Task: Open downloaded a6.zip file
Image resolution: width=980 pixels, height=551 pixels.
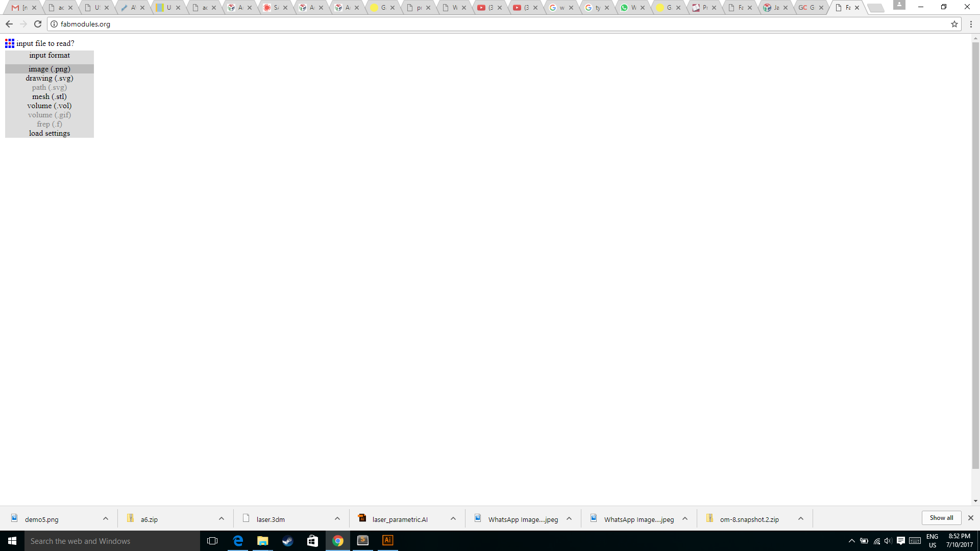Action: click(x=149, y=519)
